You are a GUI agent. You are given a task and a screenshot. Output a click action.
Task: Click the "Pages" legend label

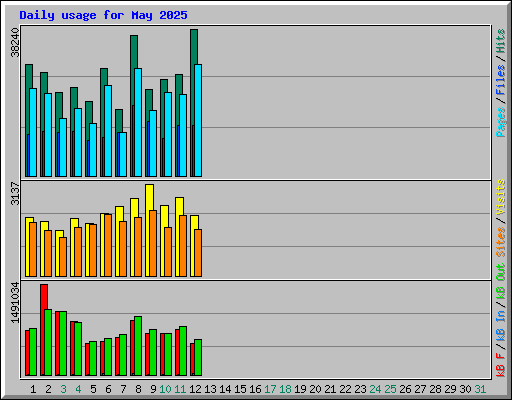pyautogui.click(x=500, y=122)
